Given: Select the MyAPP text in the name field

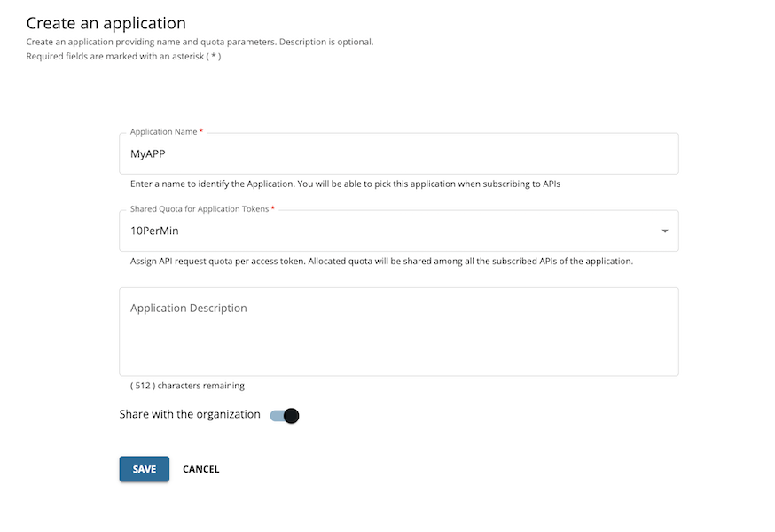Looking at the screenshot, I should tap(147, 153).
